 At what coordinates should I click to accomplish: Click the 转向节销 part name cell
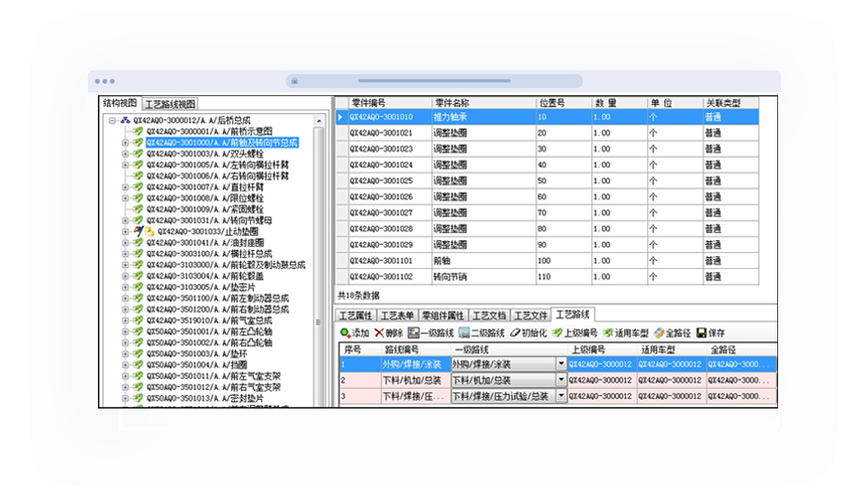tap(483, 277)
